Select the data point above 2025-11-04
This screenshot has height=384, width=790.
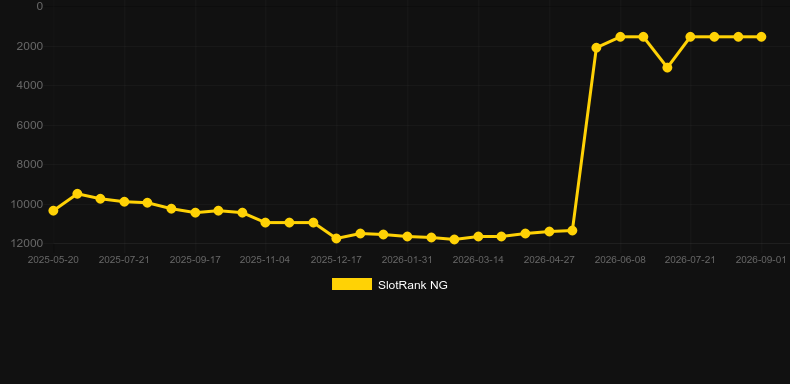point(266,222)
